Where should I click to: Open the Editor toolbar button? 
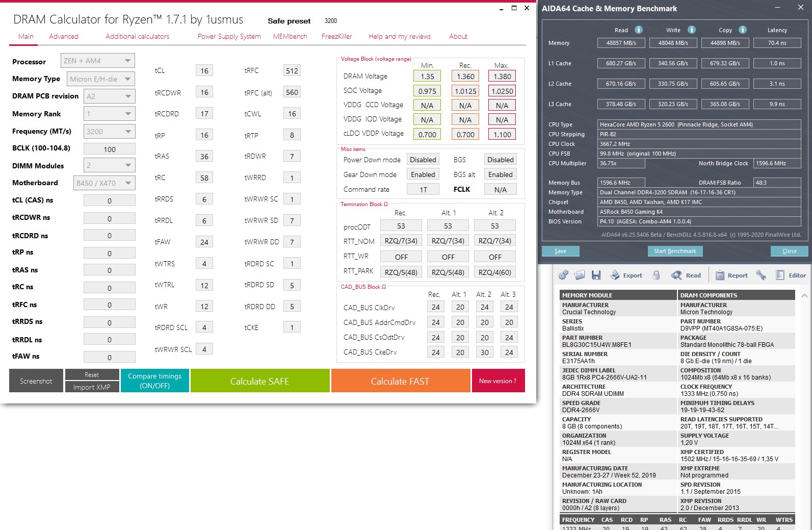(791, 275)
